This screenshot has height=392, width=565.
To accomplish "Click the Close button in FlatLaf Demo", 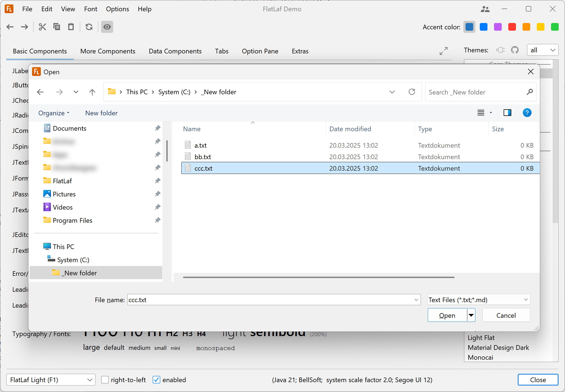I will point(538,380).
